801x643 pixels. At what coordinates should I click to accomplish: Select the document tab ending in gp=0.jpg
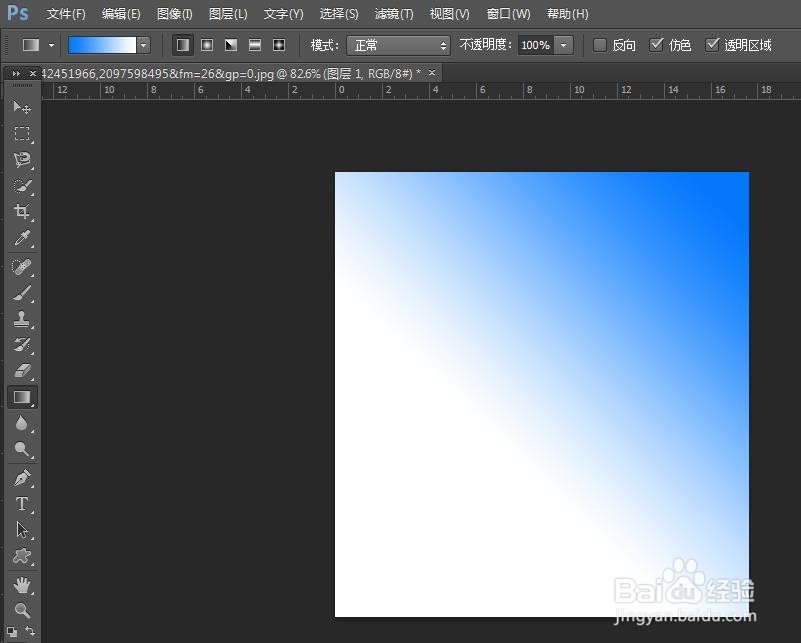(230, 74)
